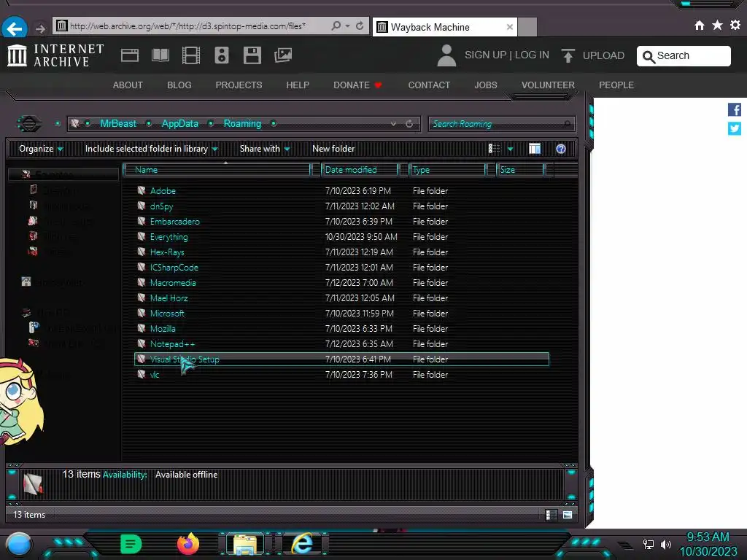Open browser settings gear icon

click(x=735, y=26)
